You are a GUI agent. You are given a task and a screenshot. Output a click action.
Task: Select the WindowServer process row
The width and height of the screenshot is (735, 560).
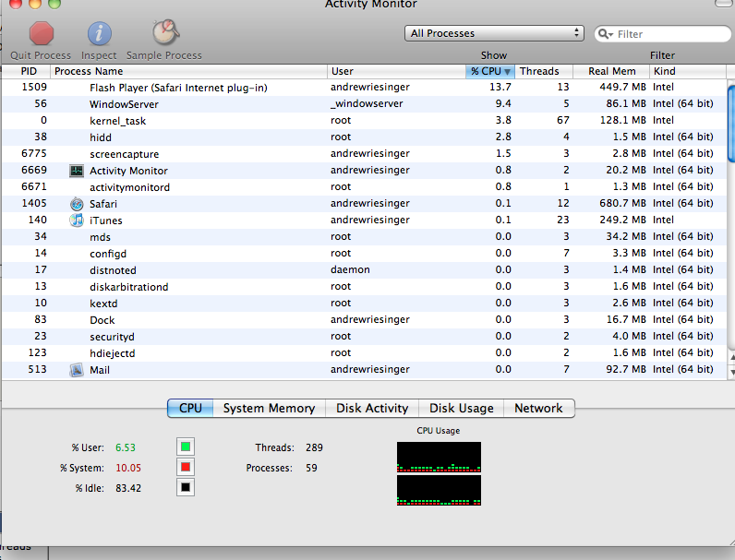(365, 104)
